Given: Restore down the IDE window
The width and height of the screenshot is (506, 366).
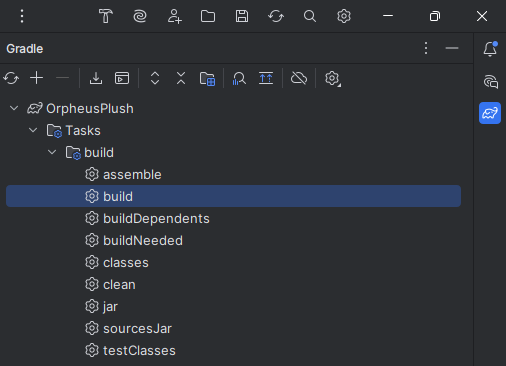Looking at the screenshot, I should coord(435,16).
